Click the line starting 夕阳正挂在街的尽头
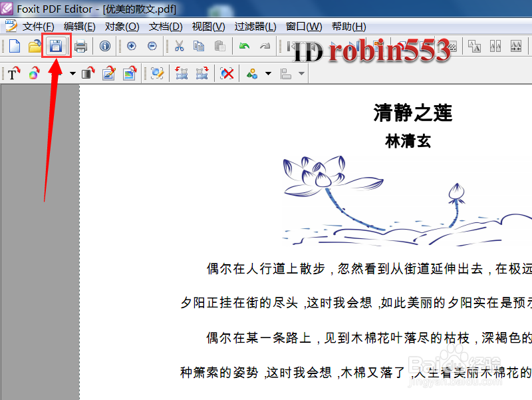This screenshot has height=400, width=532. [356, 303]
